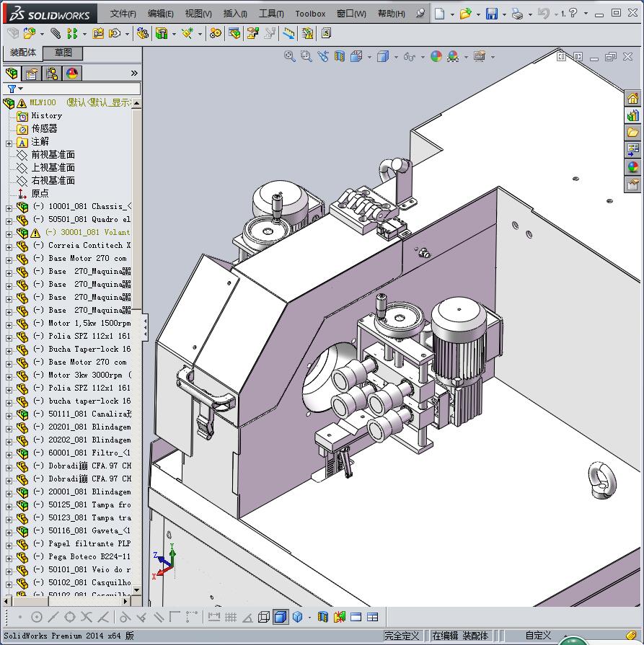Open the ConfigurationManager tab icon
The height and width of the screenshot is (645, 644).
pos(52,74)
